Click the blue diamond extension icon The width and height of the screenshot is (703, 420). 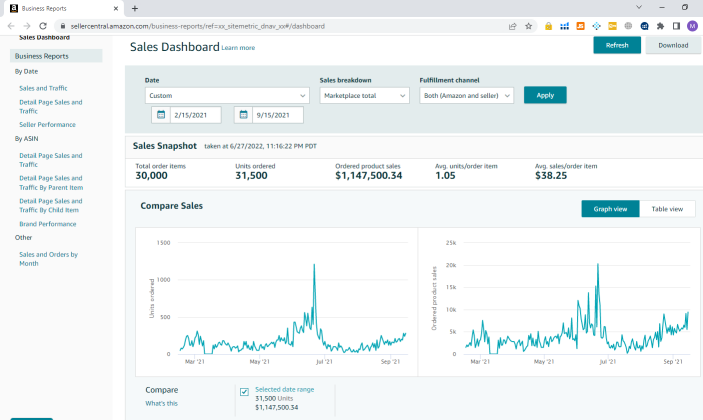(596, 26)
